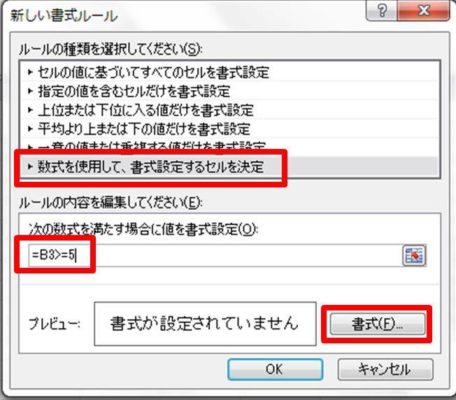Click arrow beside 上位または下位 rule

(x=30, y=110)
